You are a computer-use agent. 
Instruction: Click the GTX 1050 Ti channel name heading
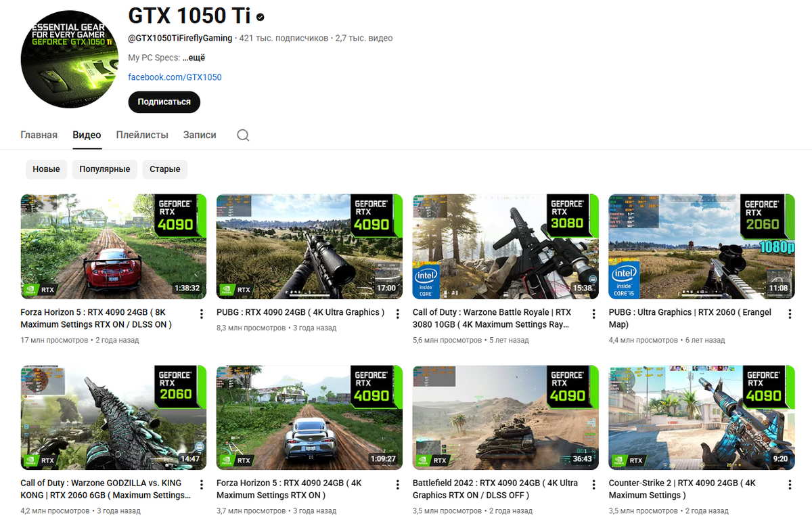pos(189,17)
